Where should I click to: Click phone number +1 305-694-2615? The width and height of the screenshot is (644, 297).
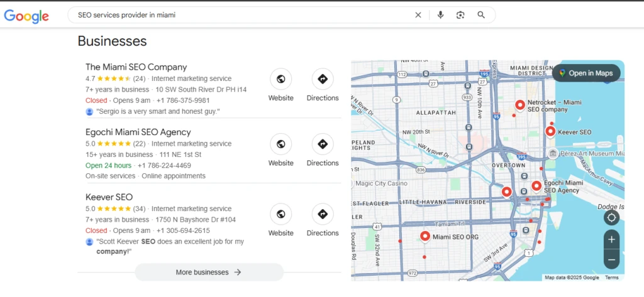pyautogui.click(x=183, y=230)
